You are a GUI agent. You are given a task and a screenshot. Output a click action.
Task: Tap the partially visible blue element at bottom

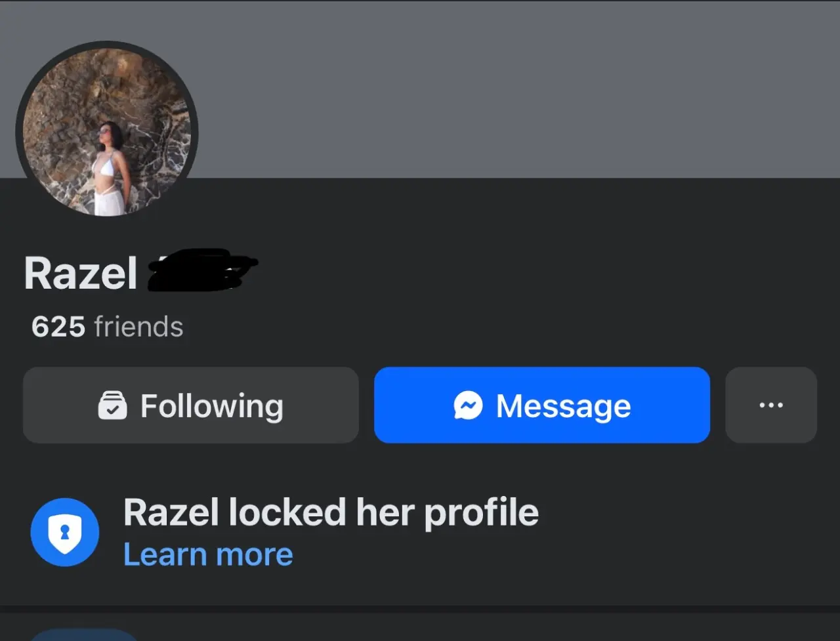pyautogui.click(x=84, y=635)
